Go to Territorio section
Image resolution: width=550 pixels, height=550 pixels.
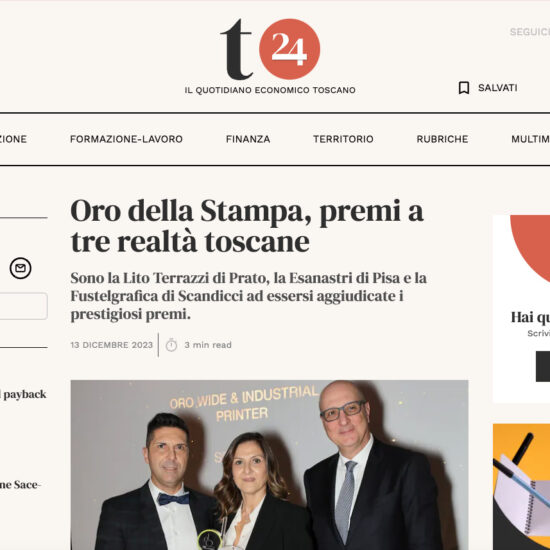tap(343, 139)
